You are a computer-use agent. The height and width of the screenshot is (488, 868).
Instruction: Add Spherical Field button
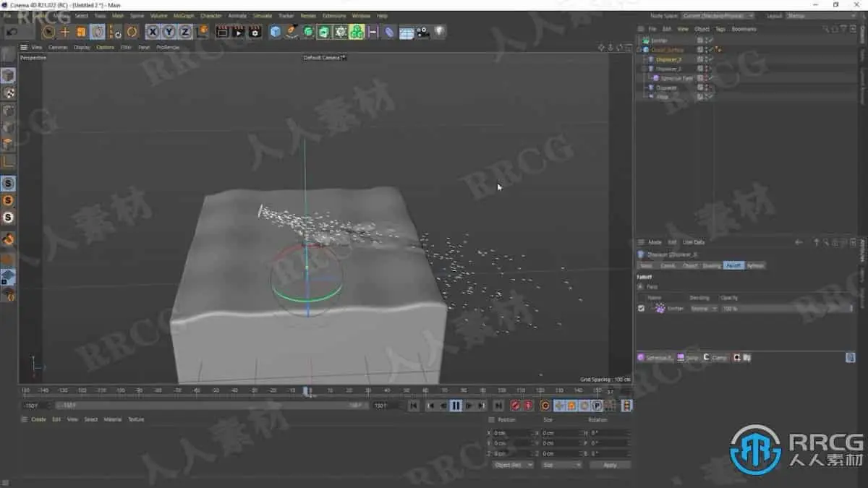pos(656,357)
